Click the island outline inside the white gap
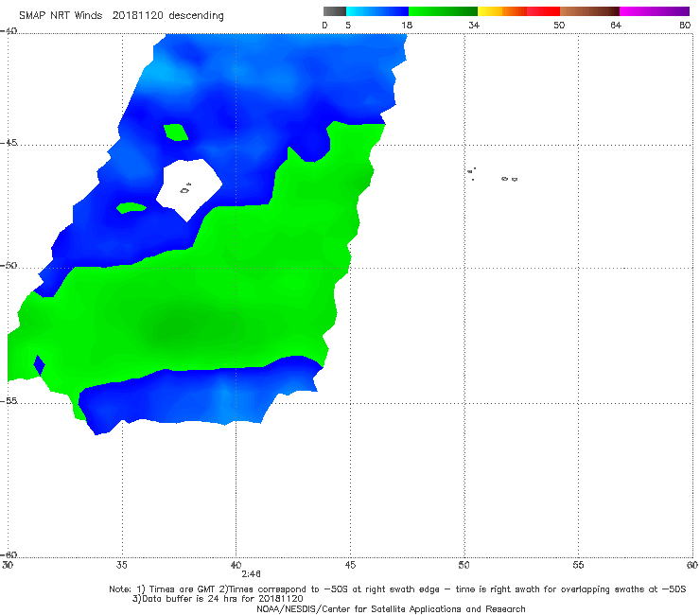Image resolution: width=700 pixels, height=615 pixels. point(185,189)
